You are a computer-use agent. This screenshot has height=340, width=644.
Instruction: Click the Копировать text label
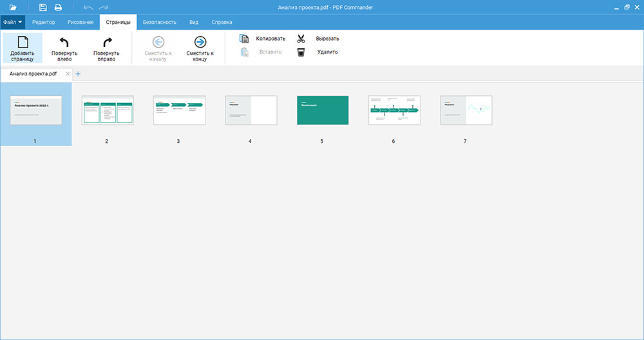(x=270, y=39)
